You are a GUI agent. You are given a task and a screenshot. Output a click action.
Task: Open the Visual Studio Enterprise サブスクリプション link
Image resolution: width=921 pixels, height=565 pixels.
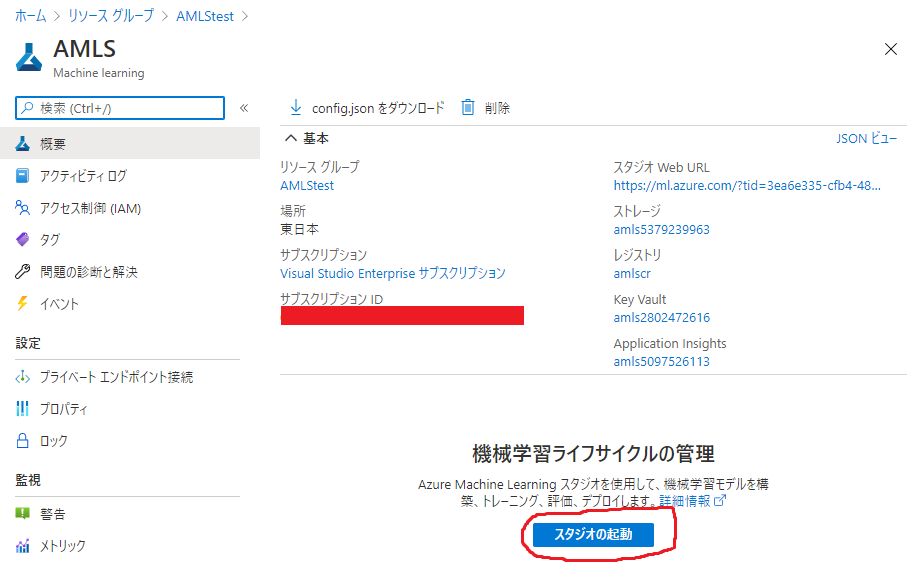point(392,273)
